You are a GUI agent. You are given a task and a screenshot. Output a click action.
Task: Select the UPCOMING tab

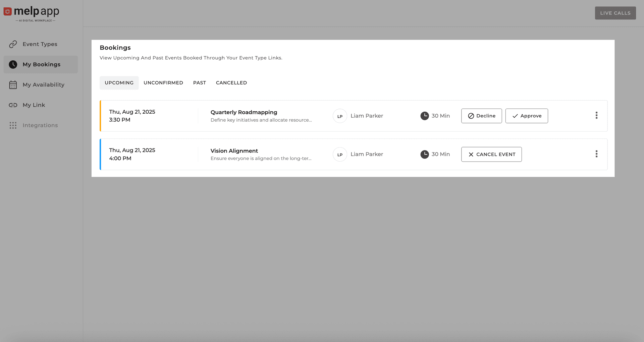pyautogui.click(x=119, y=82)
